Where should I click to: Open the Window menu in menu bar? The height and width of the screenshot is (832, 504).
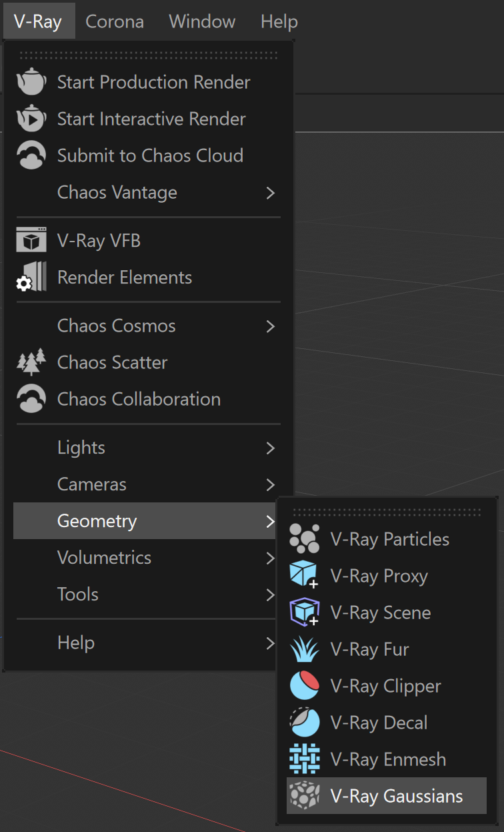(x=202, y=21)
